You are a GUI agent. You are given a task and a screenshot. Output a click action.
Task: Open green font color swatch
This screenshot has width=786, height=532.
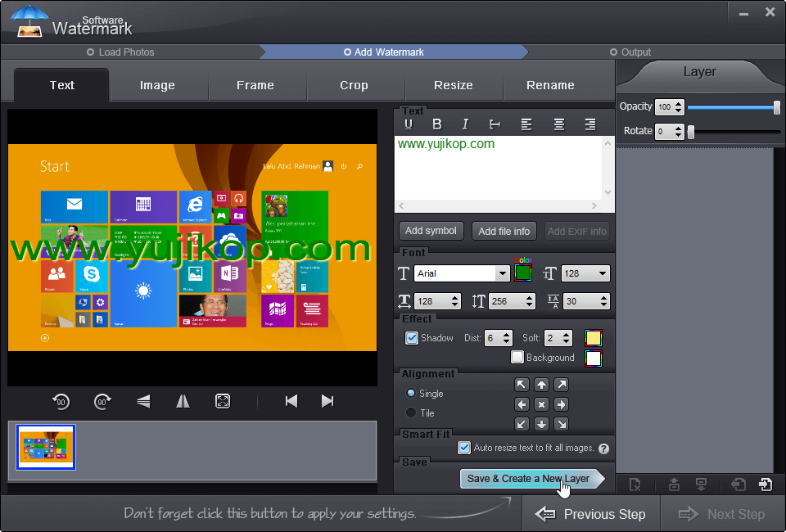523,273
